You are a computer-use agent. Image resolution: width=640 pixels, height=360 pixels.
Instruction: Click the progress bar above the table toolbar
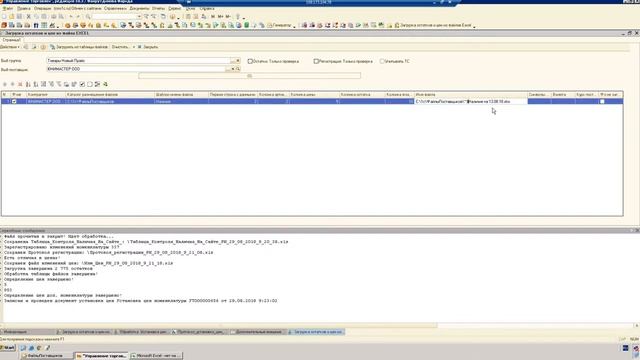click(x=249, y=76)
